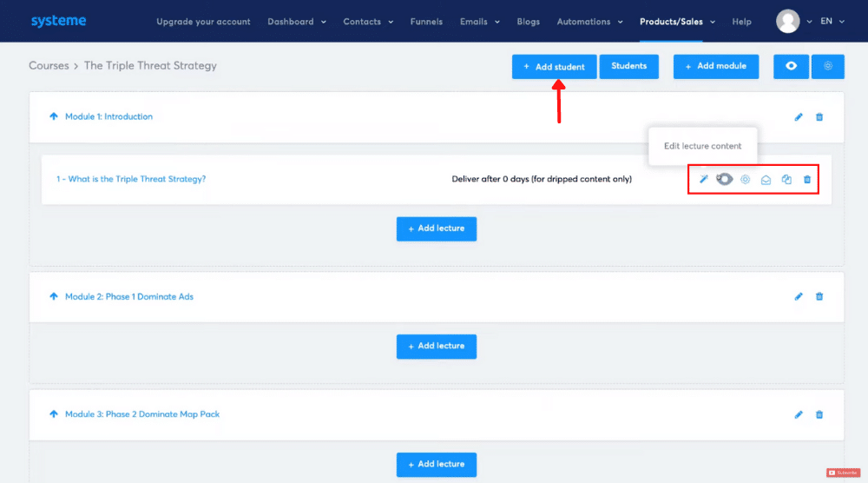Edit Module 2: Phase 1 Dominate Ads
The image size is (868, 483).
(799, 296)
